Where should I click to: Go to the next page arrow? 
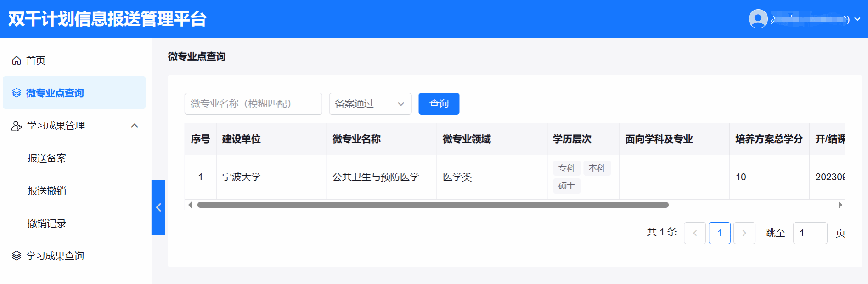pyautogui.click(x=744, y=233)
